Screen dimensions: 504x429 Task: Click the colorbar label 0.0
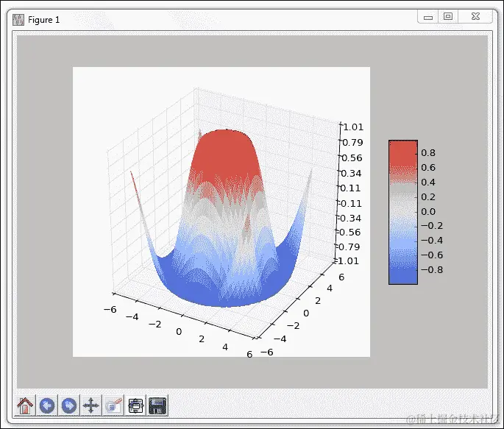pyautogui.click(x=428, y=211)
